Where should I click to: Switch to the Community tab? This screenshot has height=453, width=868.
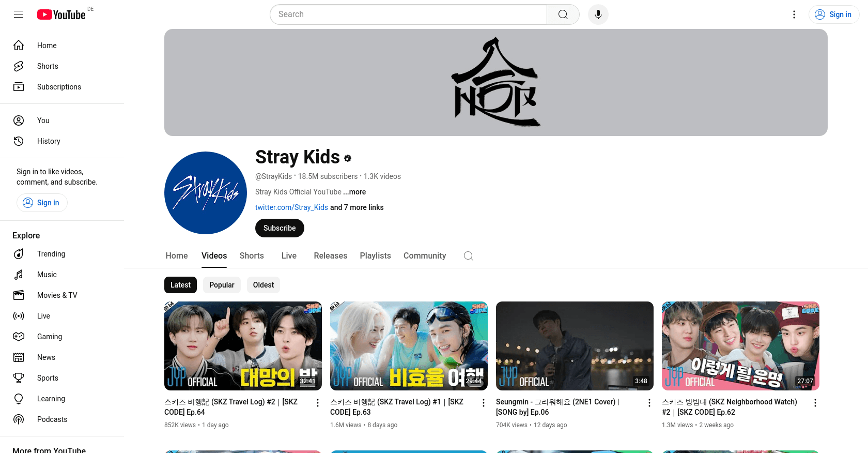coord(424,256)
